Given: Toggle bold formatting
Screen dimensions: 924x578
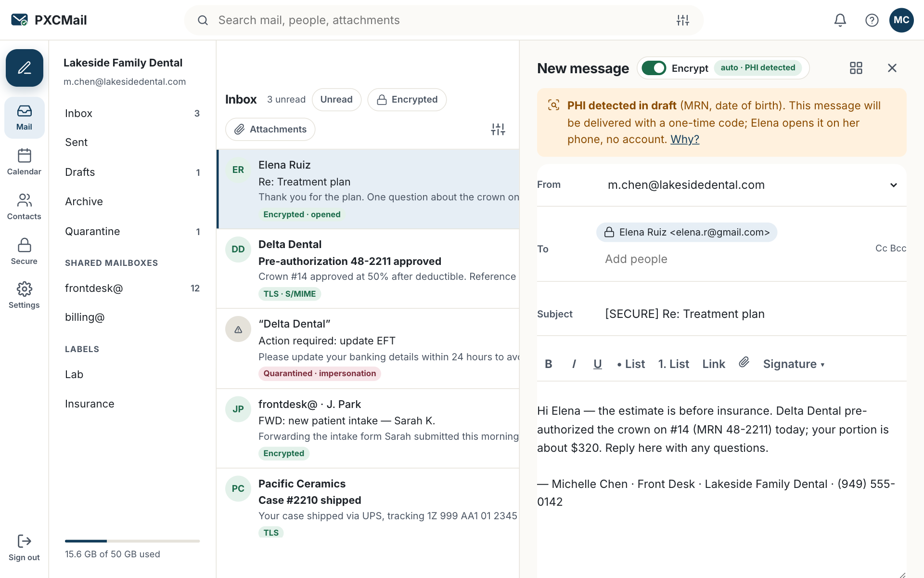Looking at the screenshot, I should [x=549, y=364].
